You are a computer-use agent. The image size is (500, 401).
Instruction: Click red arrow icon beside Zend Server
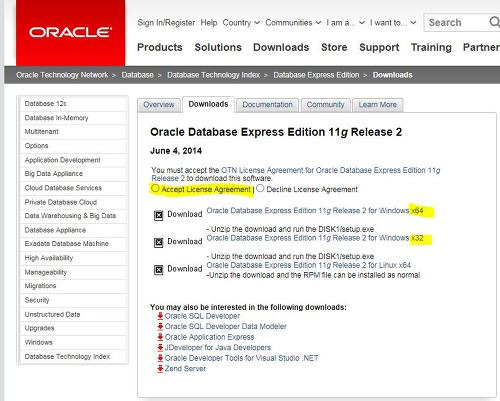160,369
